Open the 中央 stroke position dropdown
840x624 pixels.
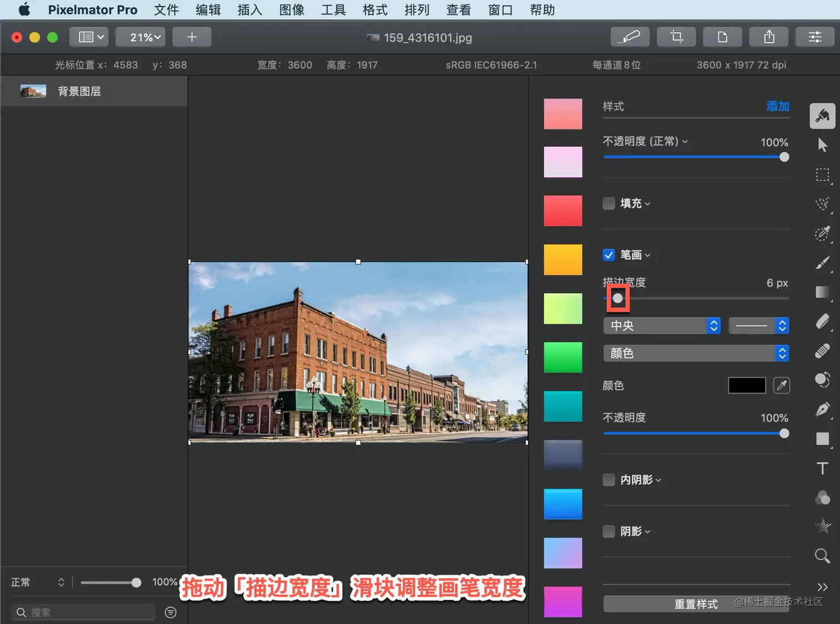point(661,326)
